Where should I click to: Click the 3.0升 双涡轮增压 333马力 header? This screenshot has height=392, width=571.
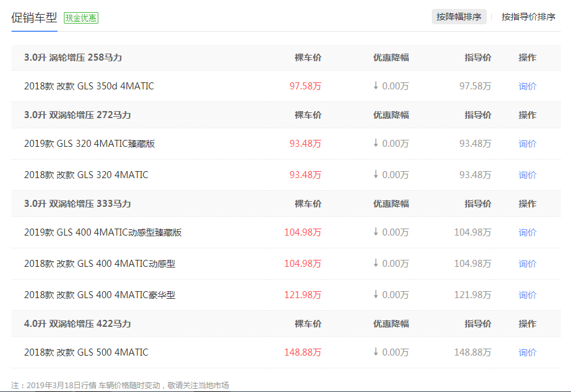click(x=77, y=204)
